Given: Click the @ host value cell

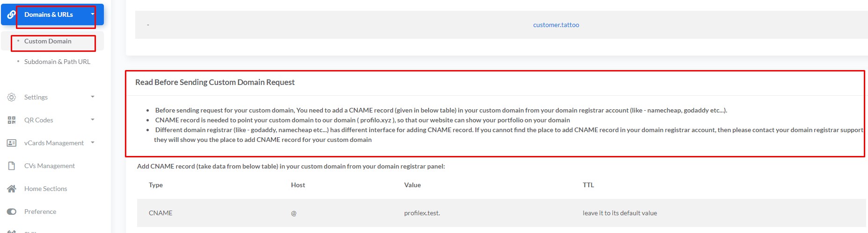Looking at the screenshot, I should 294,213.
